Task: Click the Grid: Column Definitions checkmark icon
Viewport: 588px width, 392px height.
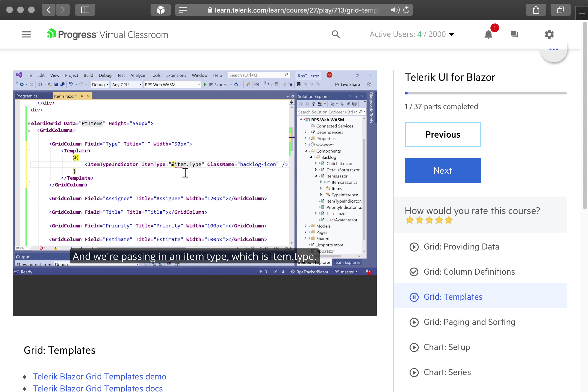Action: pyautogui.click(x=414, y=272)
